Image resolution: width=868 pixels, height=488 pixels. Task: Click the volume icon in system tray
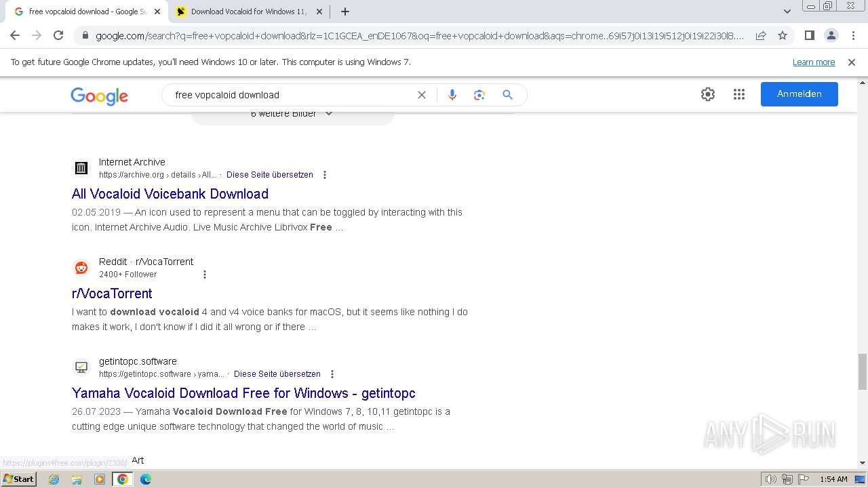click(x=770, y=479)
